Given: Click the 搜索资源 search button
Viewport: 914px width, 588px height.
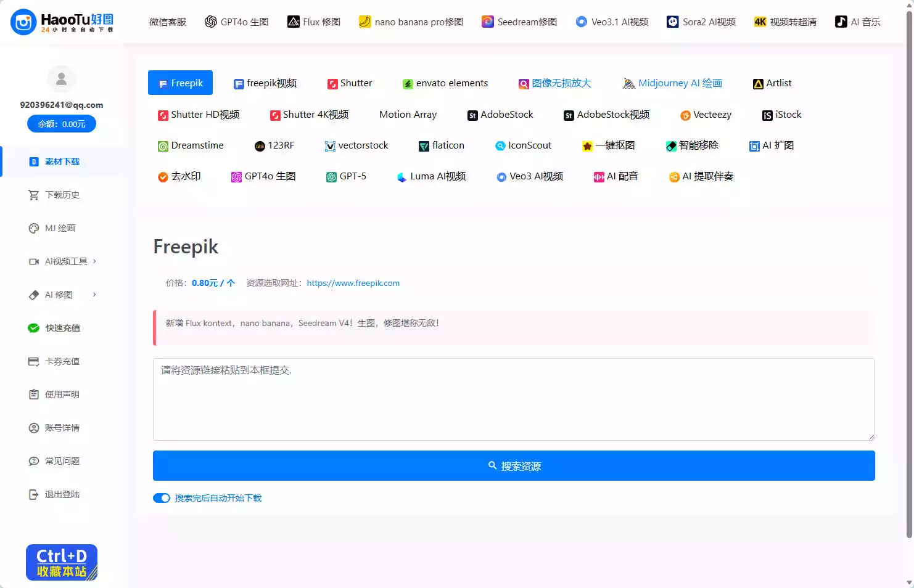Looking at the screenshot, I should tap(514, 466).
